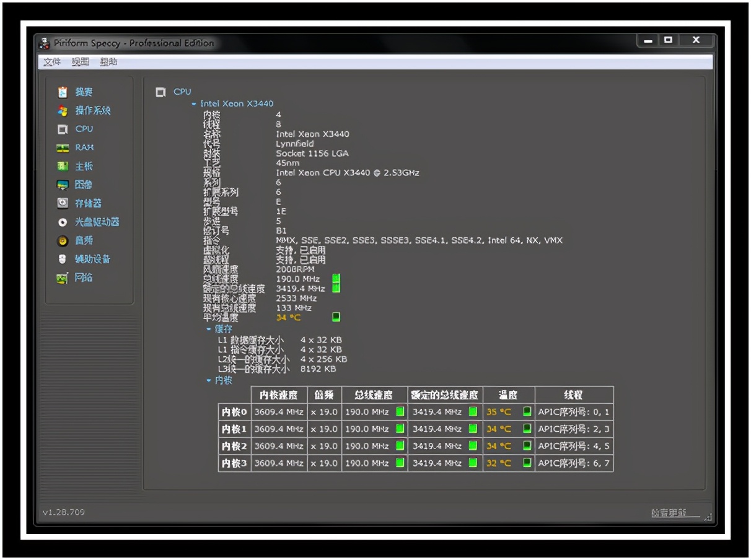Screen dimensions: 751x560
Task: Click 内核1 总线速度 green graph icon
Action: tap(400, 429)
